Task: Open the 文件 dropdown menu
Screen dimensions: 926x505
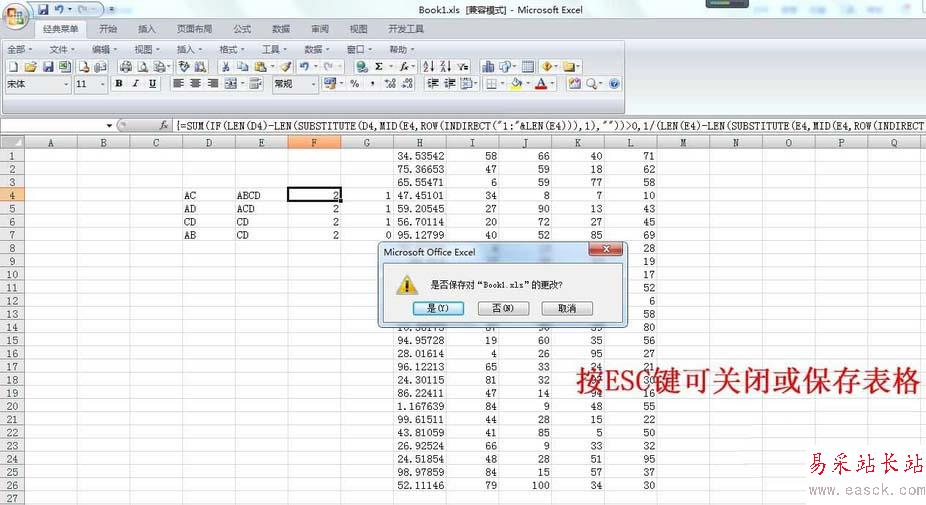Action: (x=61, y=49)
